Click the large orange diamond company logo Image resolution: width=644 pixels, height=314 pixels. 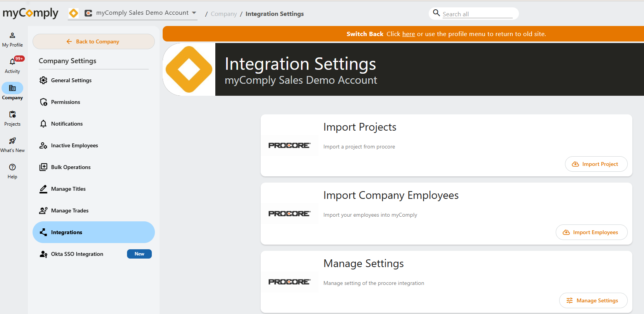(x=189, y=69)
